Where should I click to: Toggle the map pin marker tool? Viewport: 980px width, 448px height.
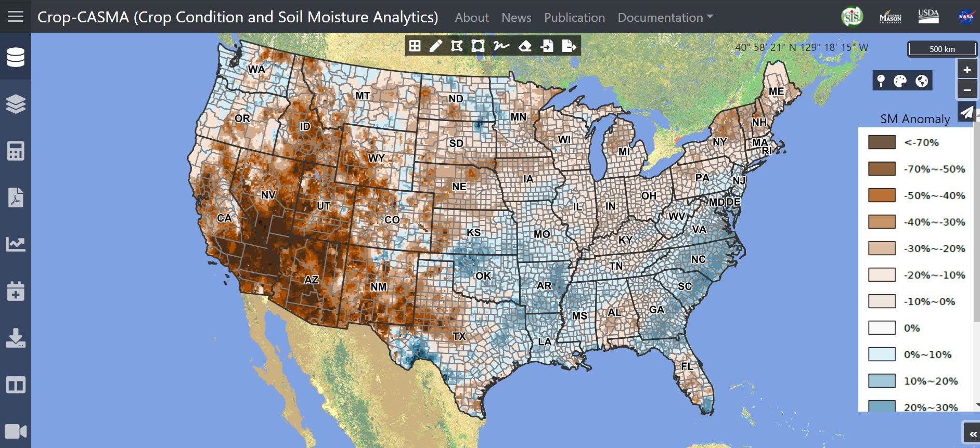[881, 81]
